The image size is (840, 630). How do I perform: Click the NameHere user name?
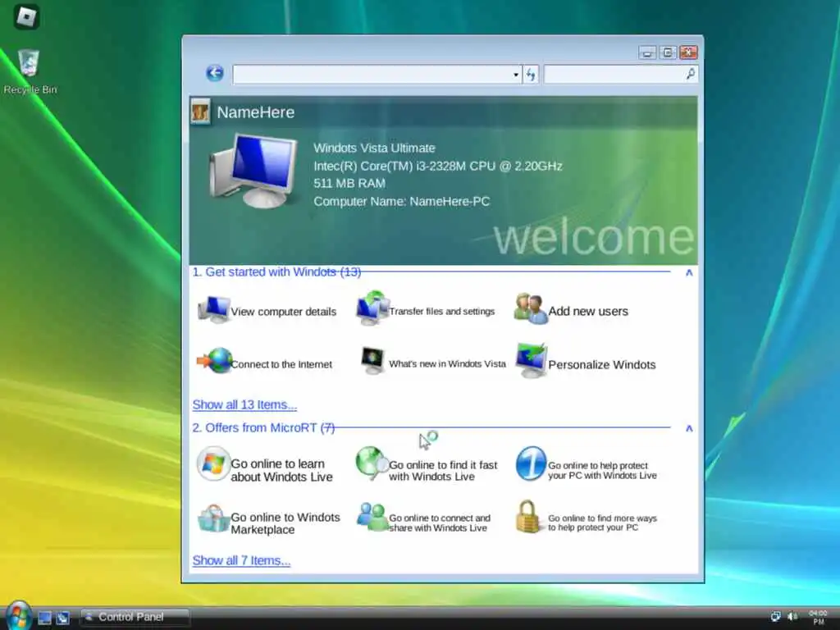coord(256,112)
